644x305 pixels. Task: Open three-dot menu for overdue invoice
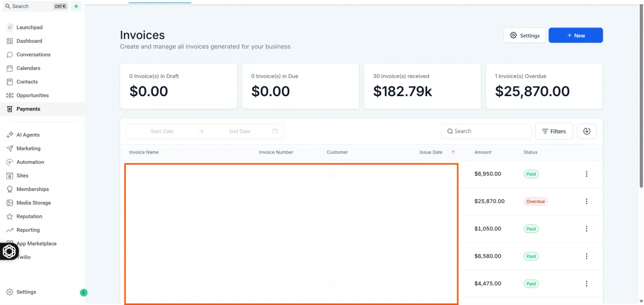pyautogui.click(x=587, y=201)
